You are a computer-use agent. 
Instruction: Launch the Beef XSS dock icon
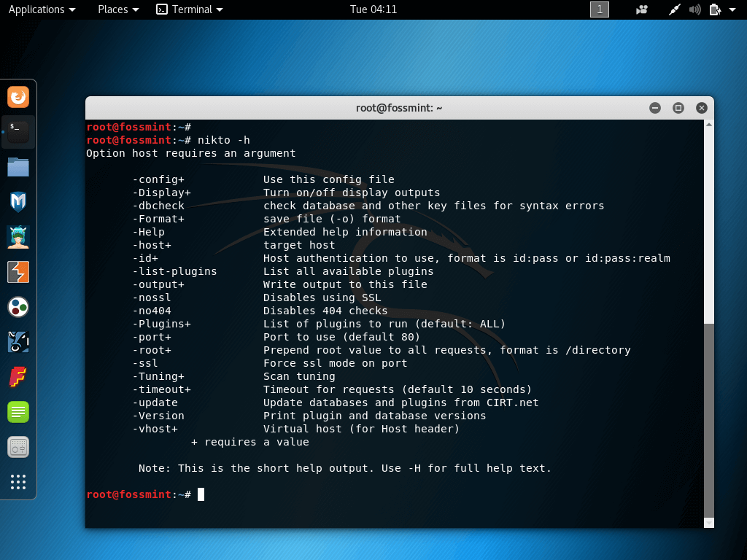18,342
